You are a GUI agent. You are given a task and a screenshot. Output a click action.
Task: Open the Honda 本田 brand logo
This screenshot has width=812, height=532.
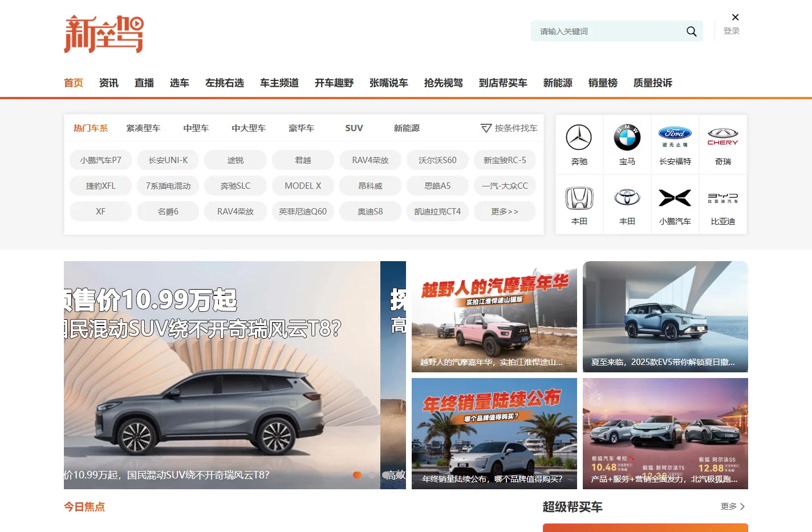[579, 197]
